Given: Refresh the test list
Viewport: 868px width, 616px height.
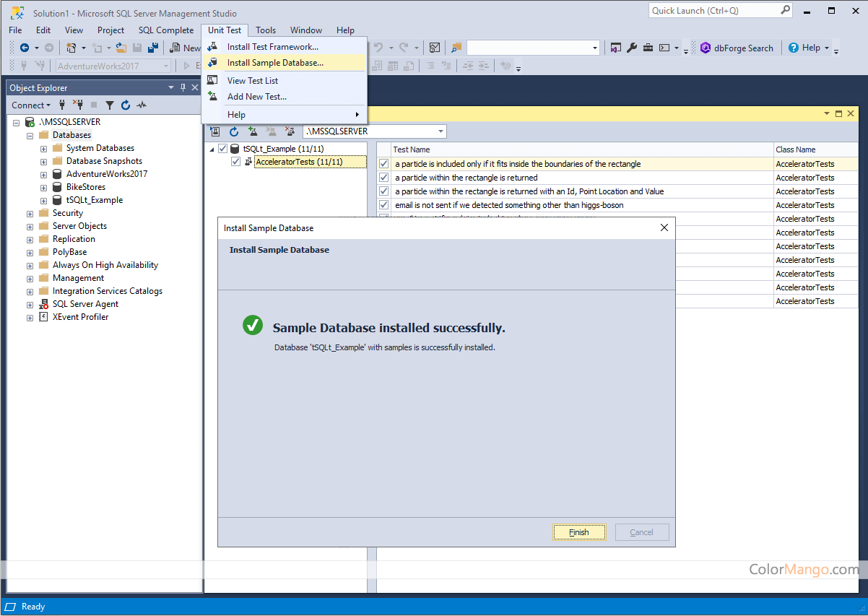Looking at the screenshot, I should pyautogui.click(x=234, y=131).
